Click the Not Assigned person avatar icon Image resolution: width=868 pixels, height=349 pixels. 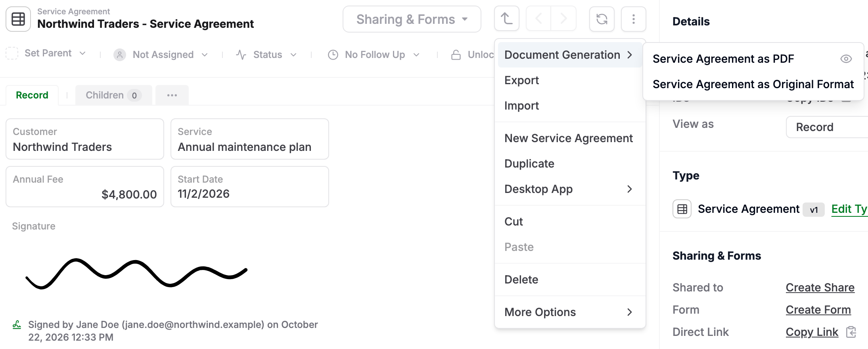coord(120,55)
